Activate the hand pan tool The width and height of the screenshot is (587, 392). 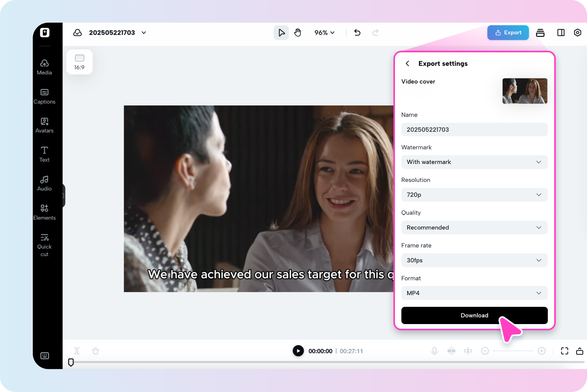coord(297,32)
